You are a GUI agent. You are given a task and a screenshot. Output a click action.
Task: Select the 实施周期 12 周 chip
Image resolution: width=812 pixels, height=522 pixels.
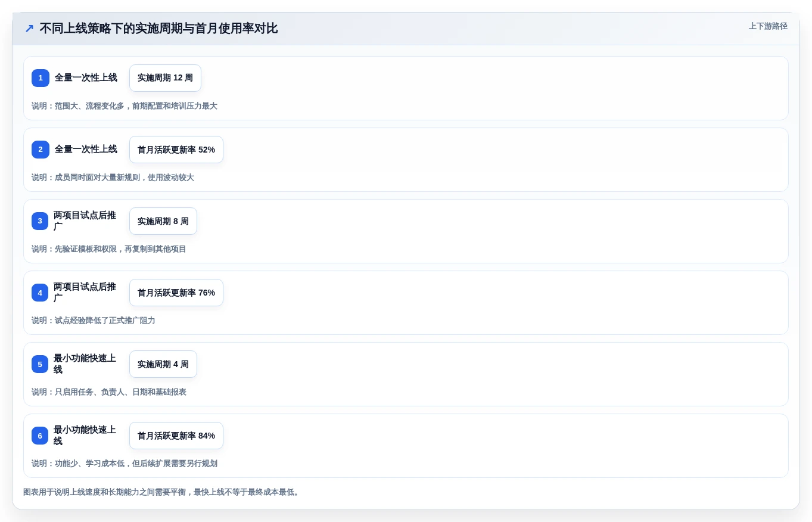click(x=165, y=78)
